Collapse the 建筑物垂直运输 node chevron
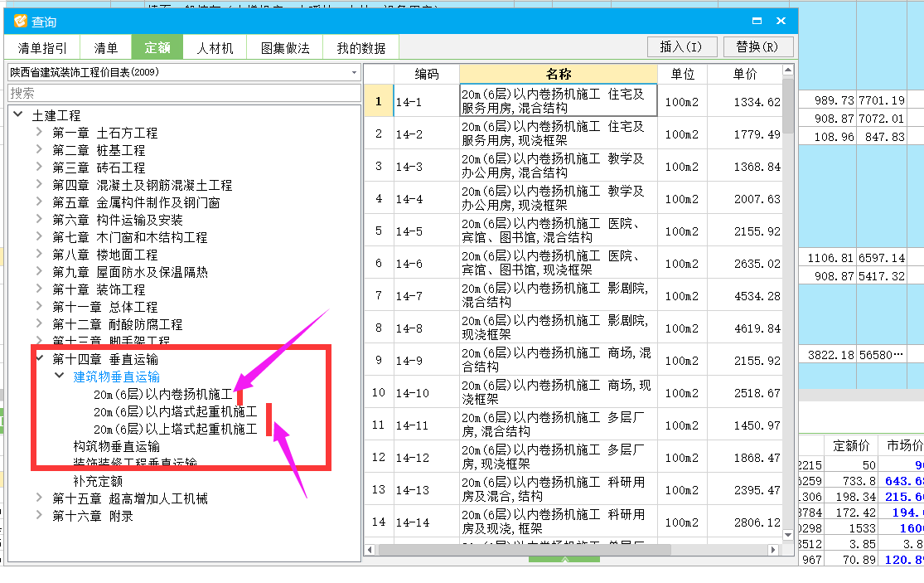The image size is (924, 583). (x=60, y=376)
